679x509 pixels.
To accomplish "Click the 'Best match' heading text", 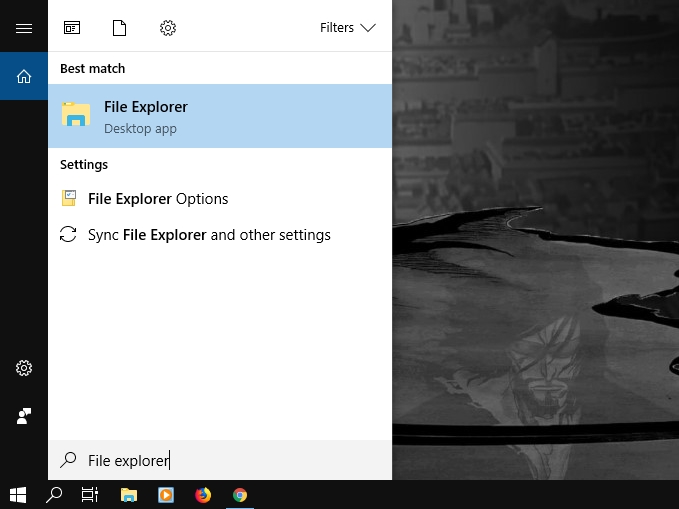I will (93, 68).
